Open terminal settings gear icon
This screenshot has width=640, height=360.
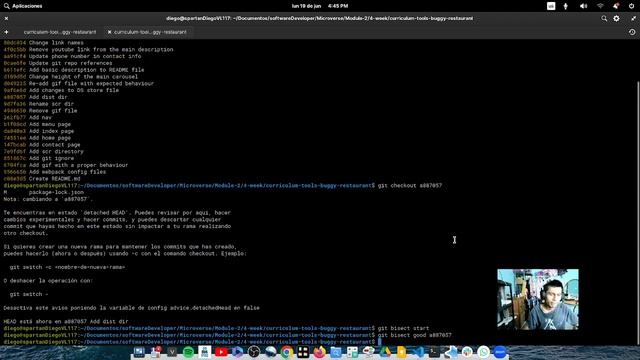[x=616, y=18]
